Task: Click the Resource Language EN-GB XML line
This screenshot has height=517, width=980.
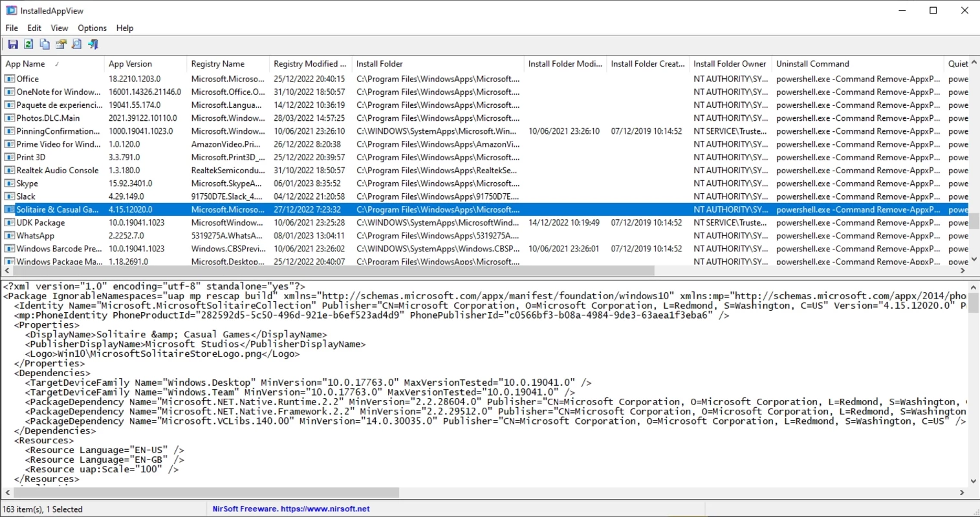Action: pos(105,460)
